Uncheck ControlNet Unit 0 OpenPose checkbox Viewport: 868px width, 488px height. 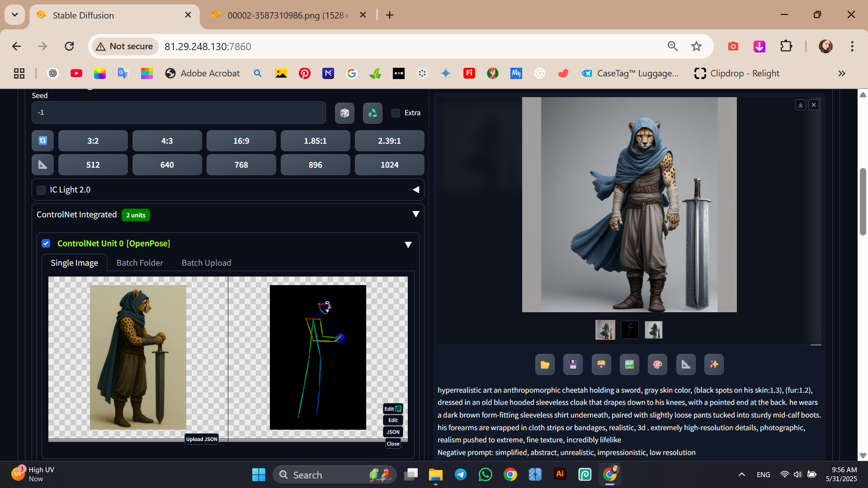(46, 244)
